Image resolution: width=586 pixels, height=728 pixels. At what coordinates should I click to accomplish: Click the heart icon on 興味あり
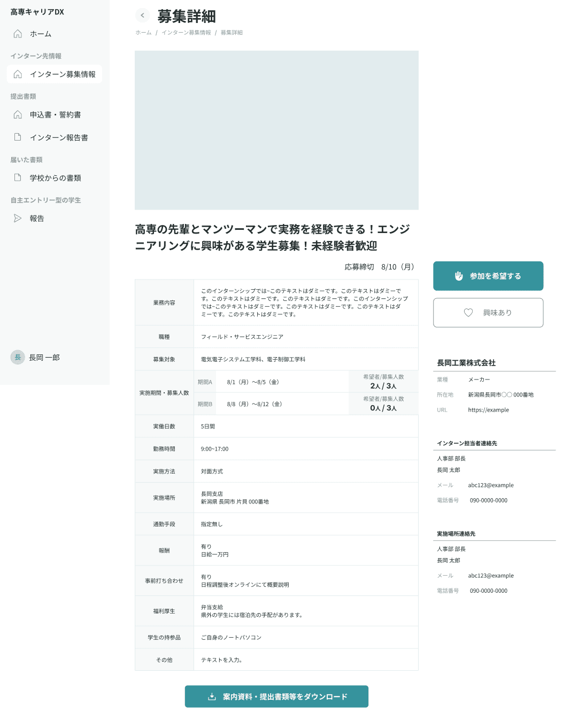coord(468,313)
